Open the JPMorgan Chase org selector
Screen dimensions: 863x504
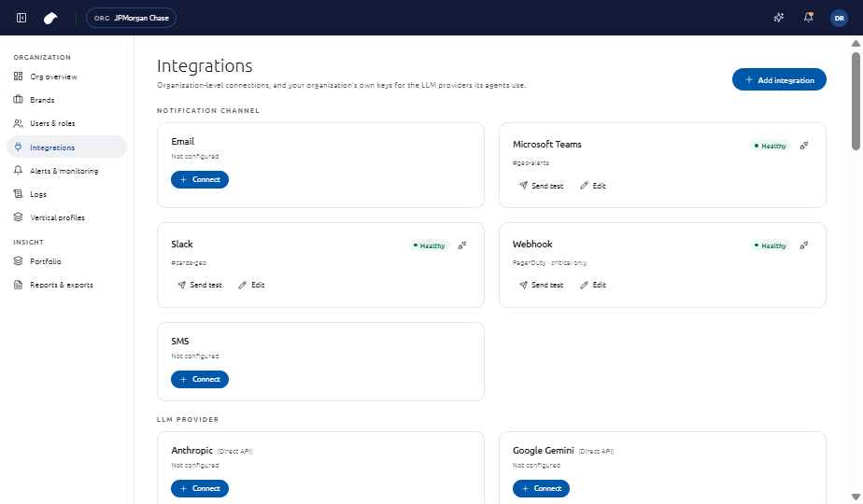(131, 18)
